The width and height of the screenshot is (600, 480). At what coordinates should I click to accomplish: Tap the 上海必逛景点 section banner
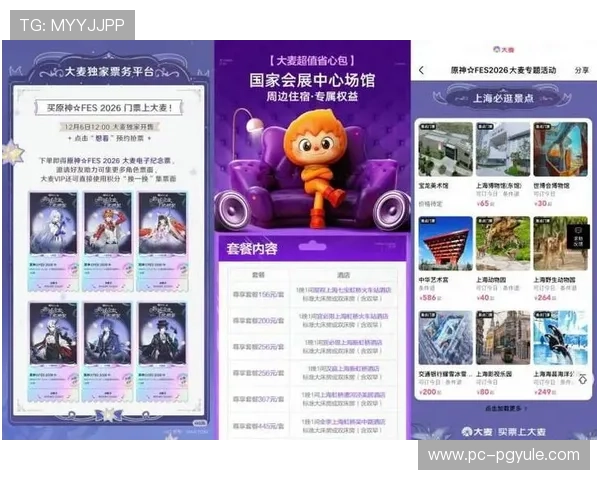(x=503, y=98)
